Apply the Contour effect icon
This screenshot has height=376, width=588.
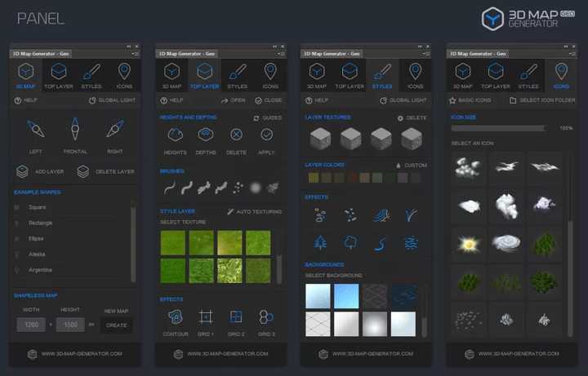pos(175,316)
